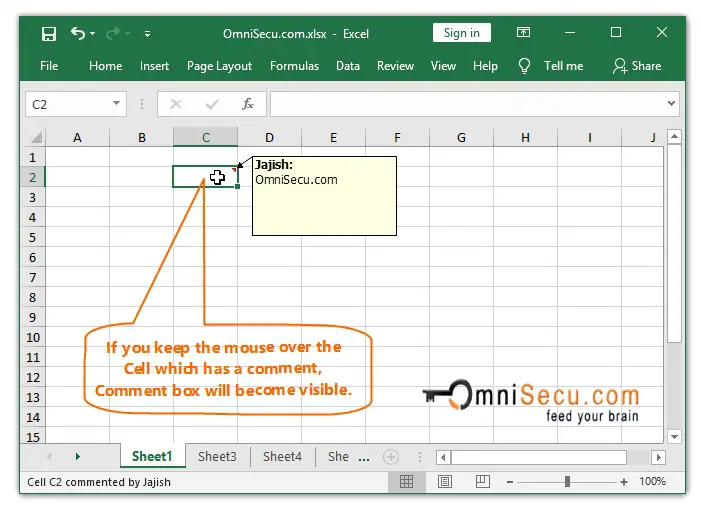
Task: Click the 100% zoom level text
Action: [x=652, y=481]
